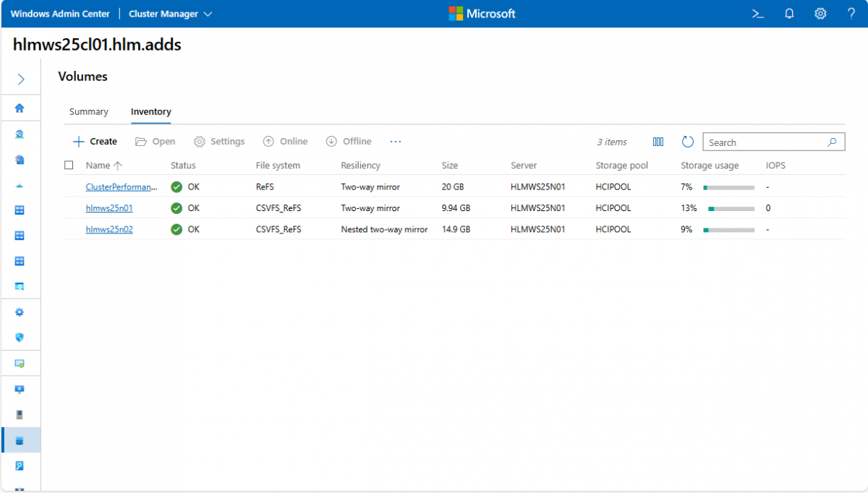Click the help question mark icon
The image size is (868, 493).
coord(851,14)
